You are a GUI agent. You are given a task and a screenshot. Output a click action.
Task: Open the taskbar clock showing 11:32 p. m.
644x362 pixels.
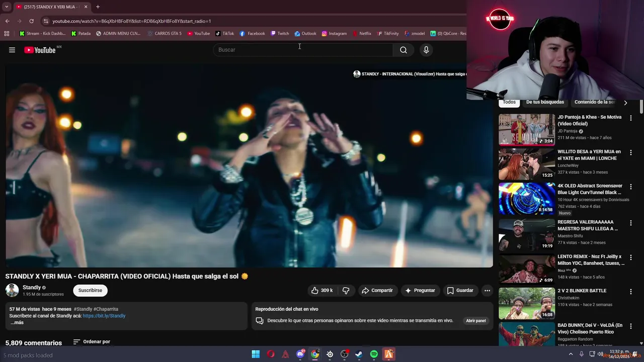tap(619, 354)
